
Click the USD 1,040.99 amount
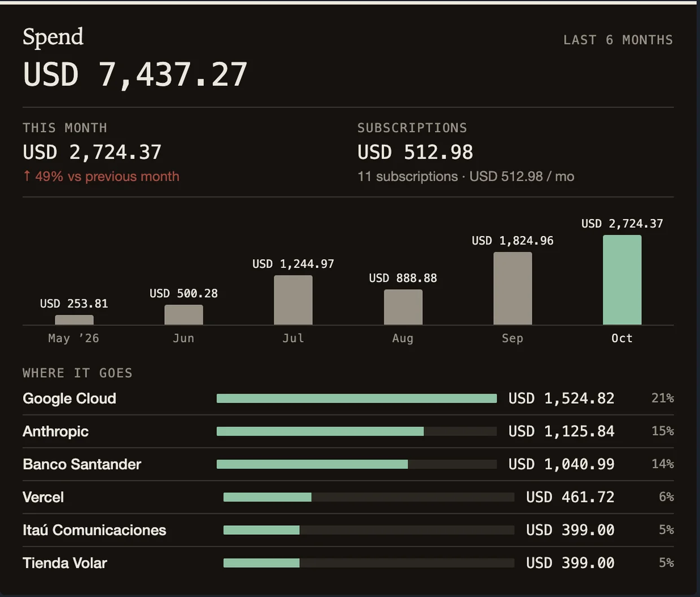click(561, 464)
